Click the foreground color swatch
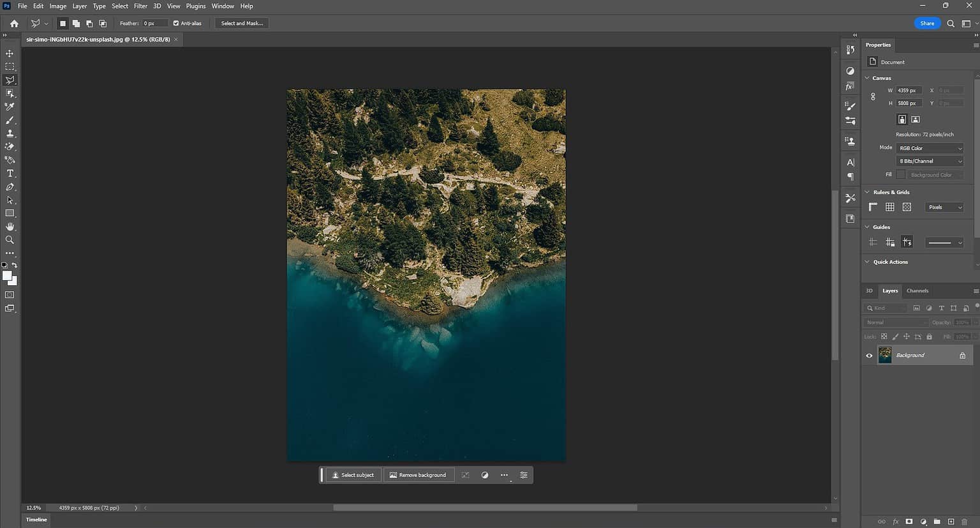 pos(7,276)
